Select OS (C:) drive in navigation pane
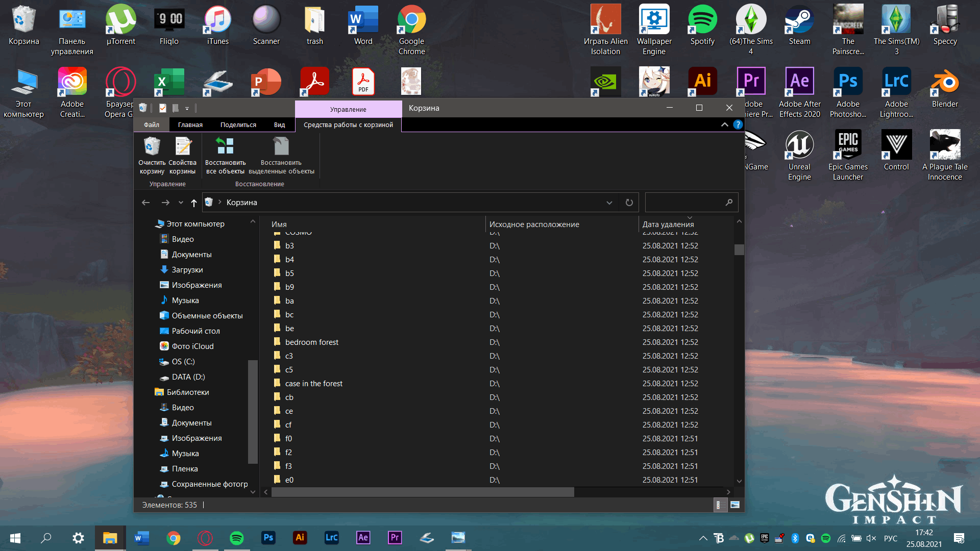This screenshot has height=551, width=980. pos(183,362)
